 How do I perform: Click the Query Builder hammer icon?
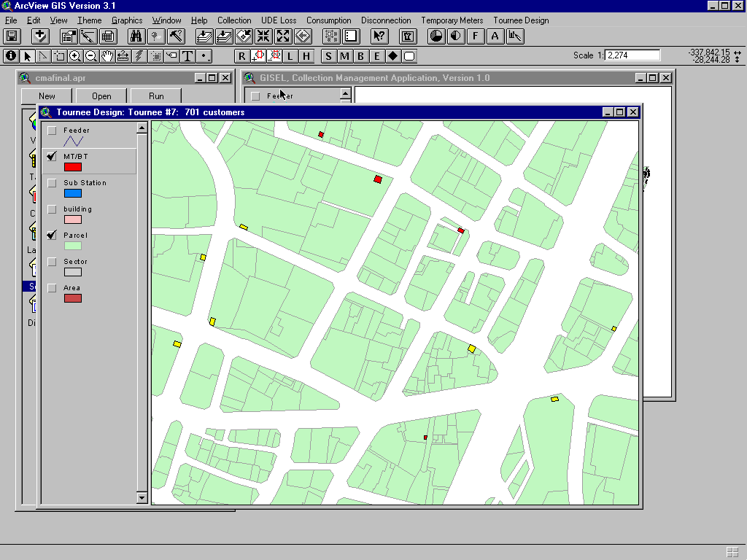176,36
